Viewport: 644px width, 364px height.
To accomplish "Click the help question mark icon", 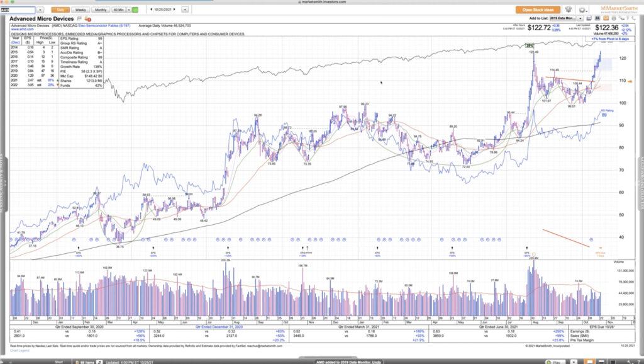I will point(627,18).
